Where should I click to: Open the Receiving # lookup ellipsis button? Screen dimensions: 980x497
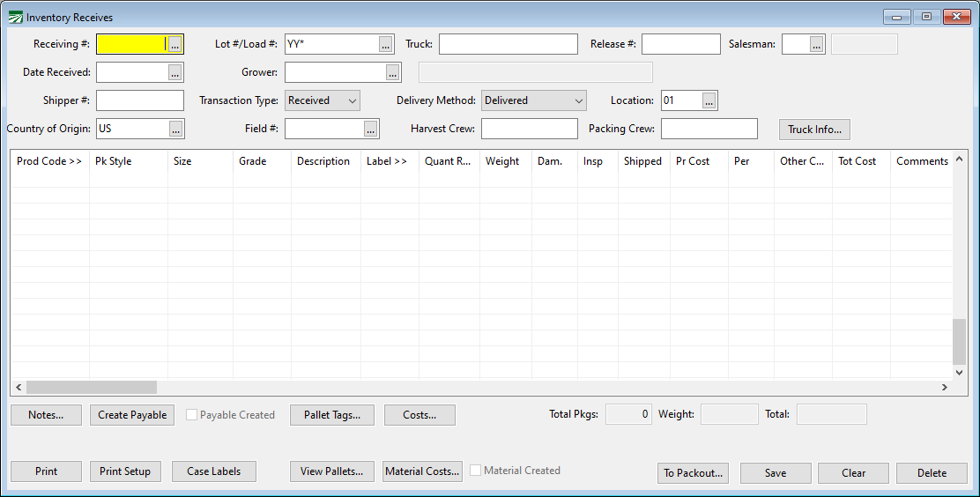pos(175,44)
